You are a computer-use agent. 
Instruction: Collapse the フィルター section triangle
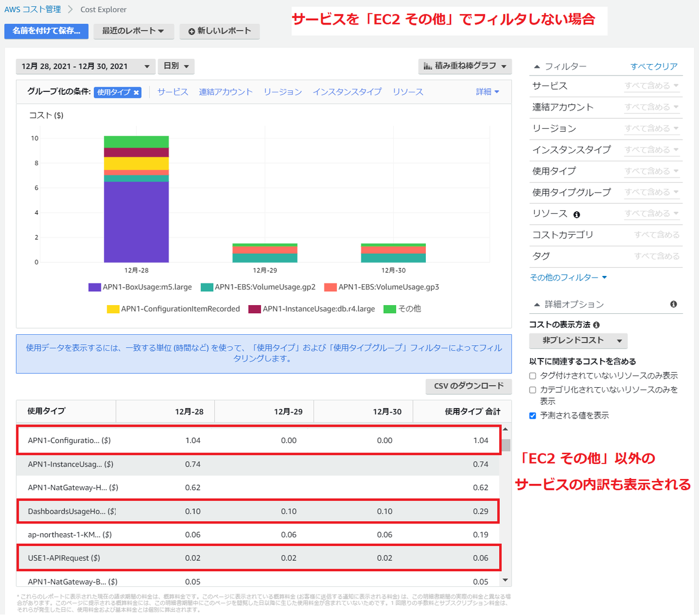click(536, 66)
